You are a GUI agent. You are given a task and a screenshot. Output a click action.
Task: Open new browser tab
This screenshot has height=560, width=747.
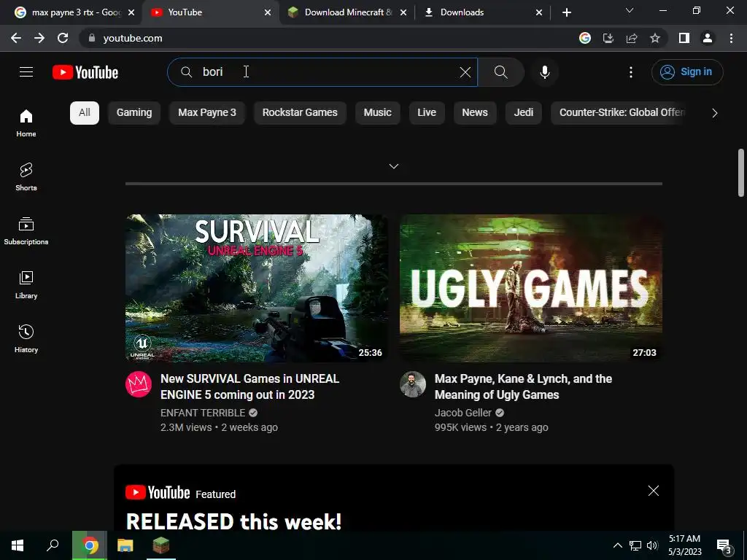coord(566,12)
